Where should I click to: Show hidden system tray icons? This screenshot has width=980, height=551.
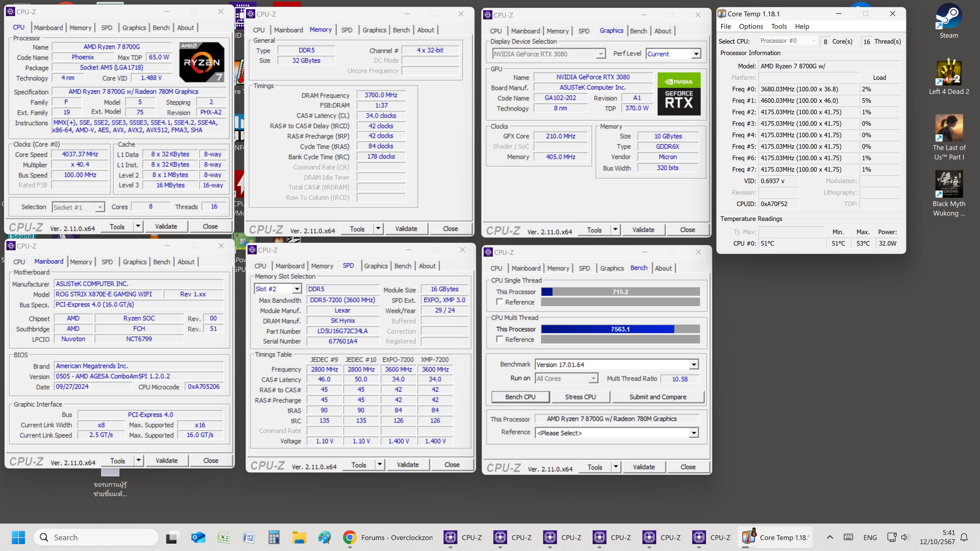(830, 537)
